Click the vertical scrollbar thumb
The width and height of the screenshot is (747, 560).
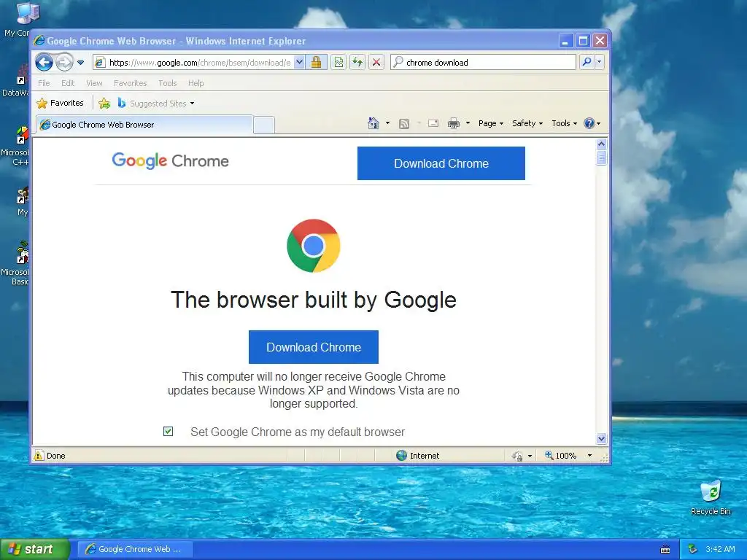pos(601,157)
